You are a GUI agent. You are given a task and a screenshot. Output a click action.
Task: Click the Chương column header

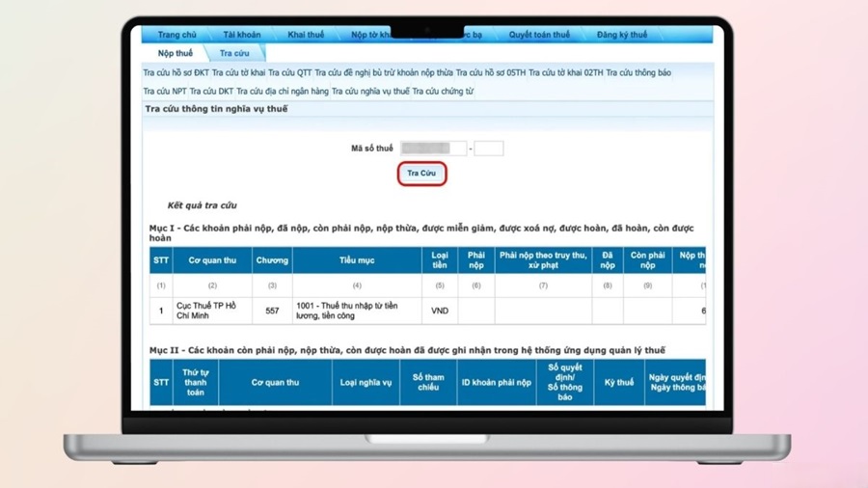pos(272,260)
